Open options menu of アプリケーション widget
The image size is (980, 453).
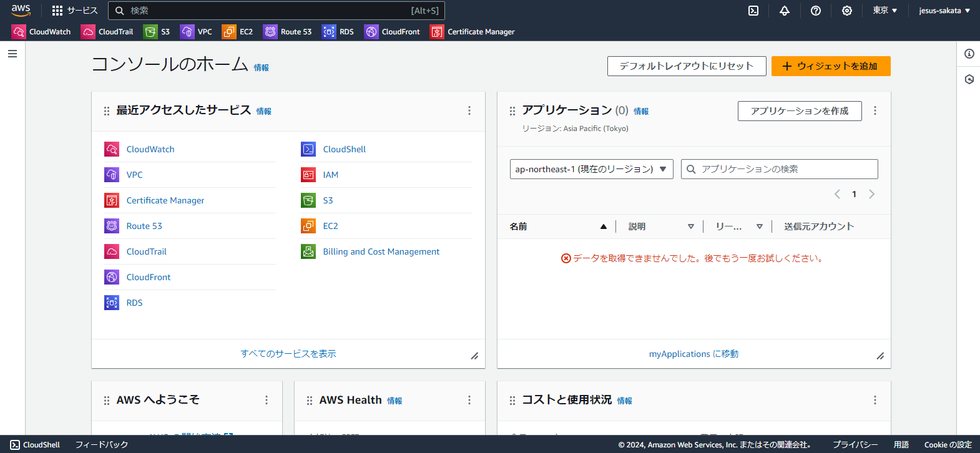click(875, 110)
